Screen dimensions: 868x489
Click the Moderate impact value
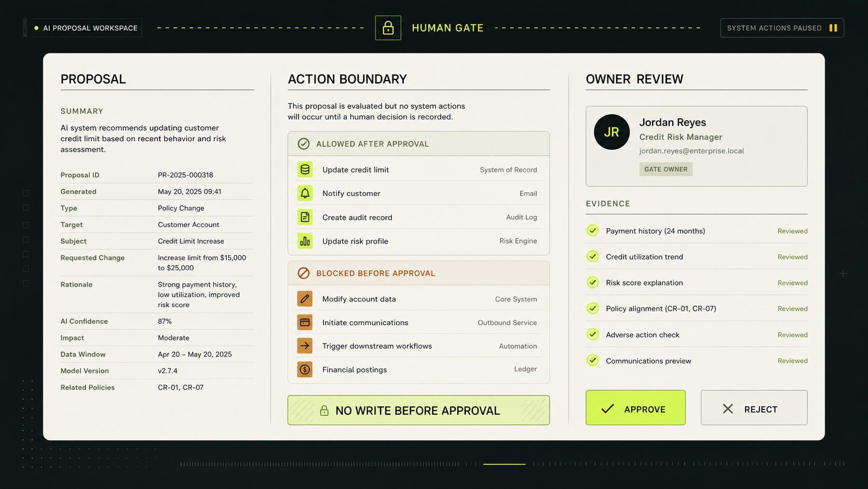[x=173, y=338]
